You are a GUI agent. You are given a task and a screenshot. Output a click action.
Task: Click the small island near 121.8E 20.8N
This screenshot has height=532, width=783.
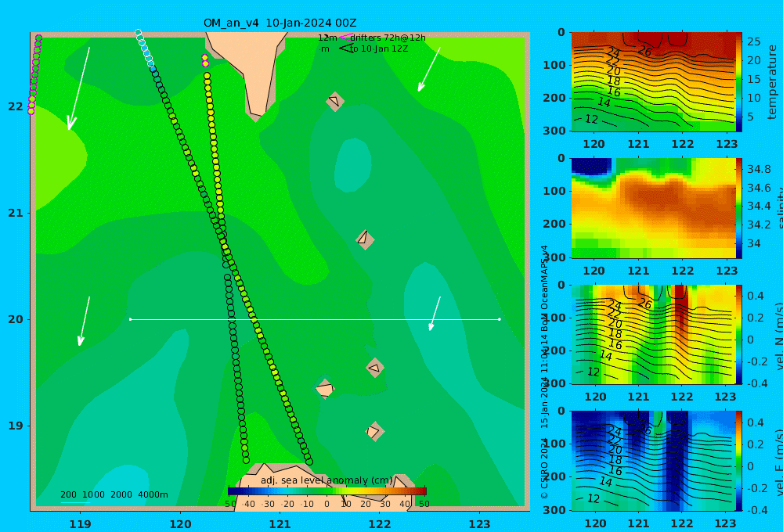[x=365, y=239]
